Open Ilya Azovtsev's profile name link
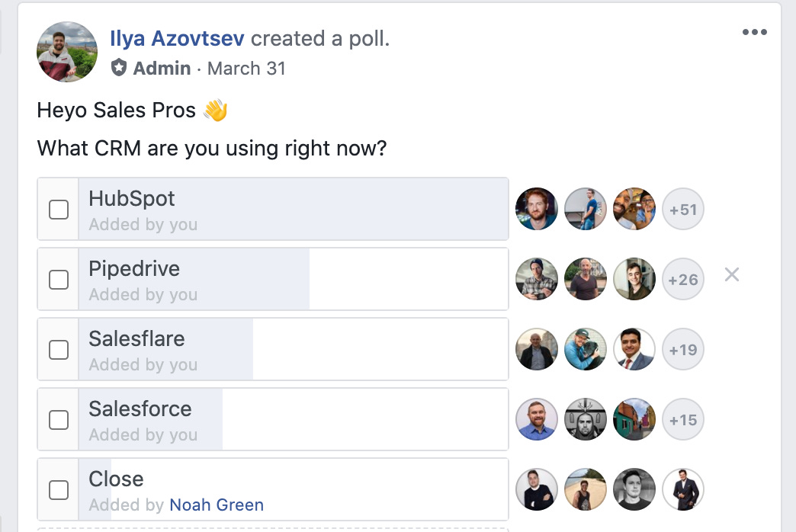This screenshot has height=532, width=796. point(177,39)
